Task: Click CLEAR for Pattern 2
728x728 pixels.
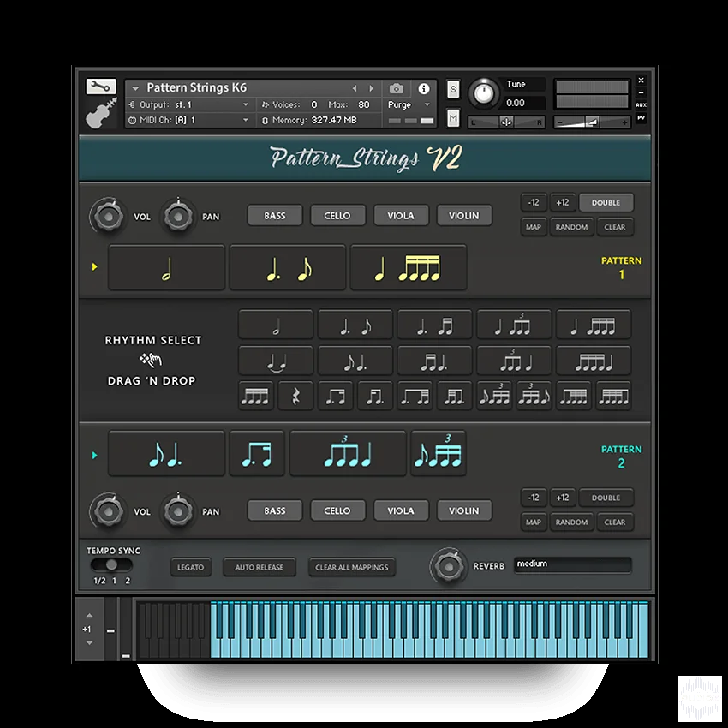Action: point(615,522)
